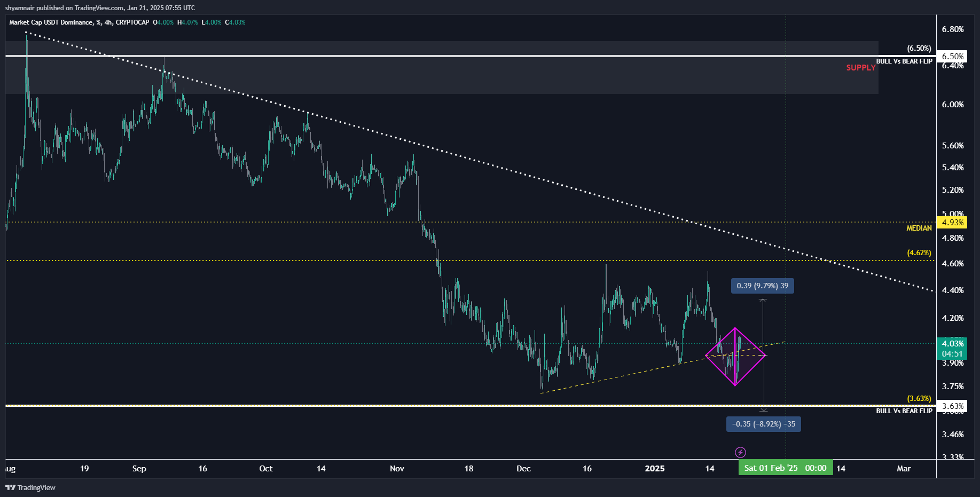
Task: Click the C4.03% close value in the header
Action: [x=235, y=22]
